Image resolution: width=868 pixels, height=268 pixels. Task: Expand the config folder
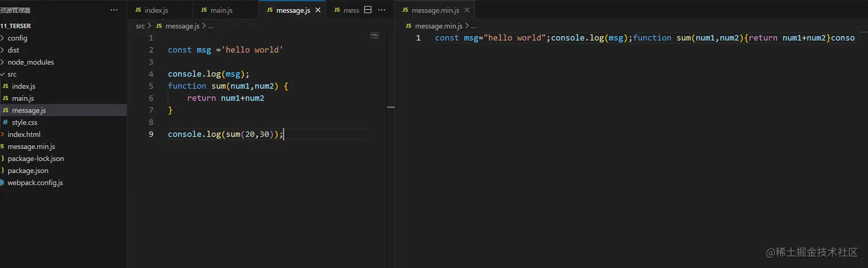click(17, 38)
